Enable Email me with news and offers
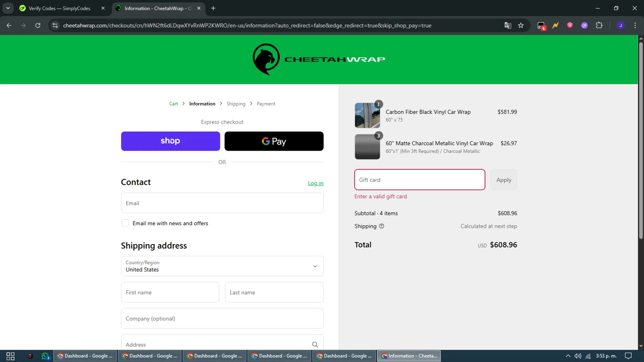644x362 pixels. click(125, 223)
